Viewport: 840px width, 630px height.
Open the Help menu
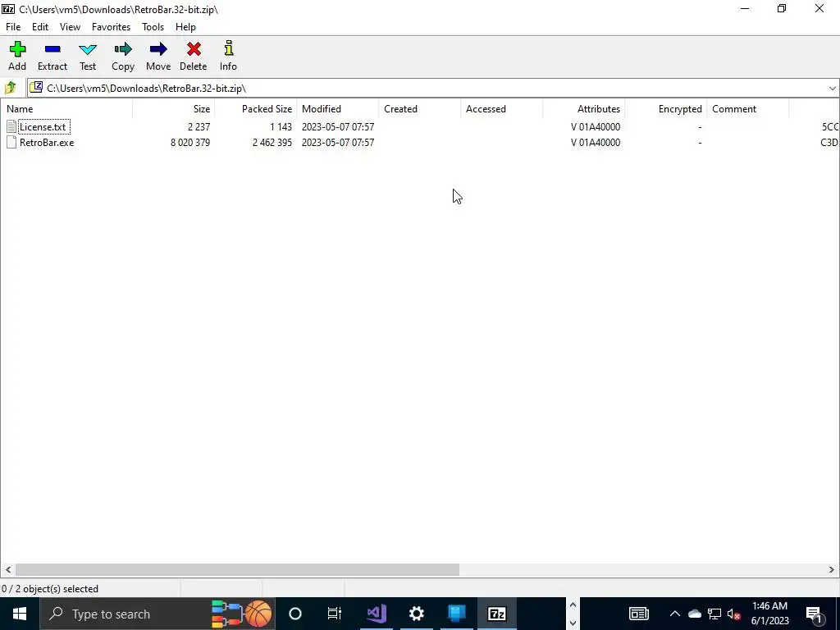(x=185, y=27)
